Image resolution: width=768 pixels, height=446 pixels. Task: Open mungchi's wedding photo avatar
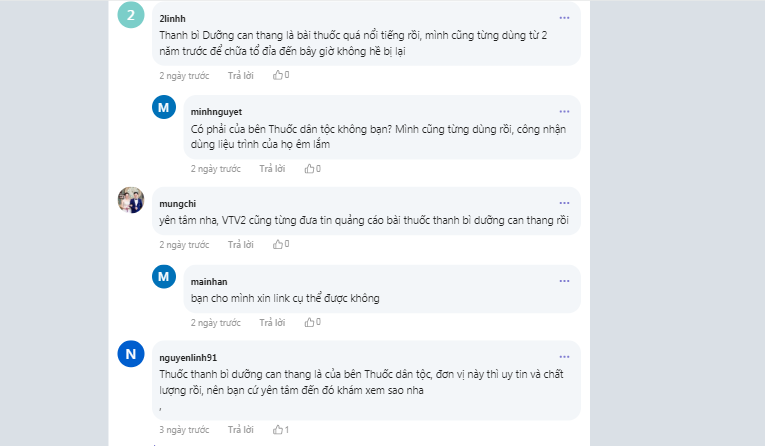coord(131,200)
